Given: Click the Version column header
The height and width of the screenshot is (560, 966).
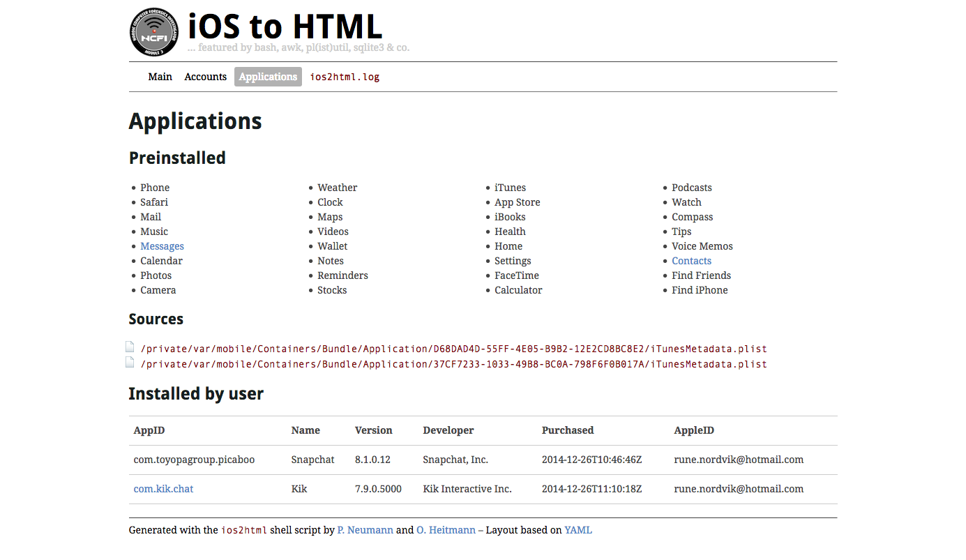Looking at the screenshot, I should (x=374, y=430).
